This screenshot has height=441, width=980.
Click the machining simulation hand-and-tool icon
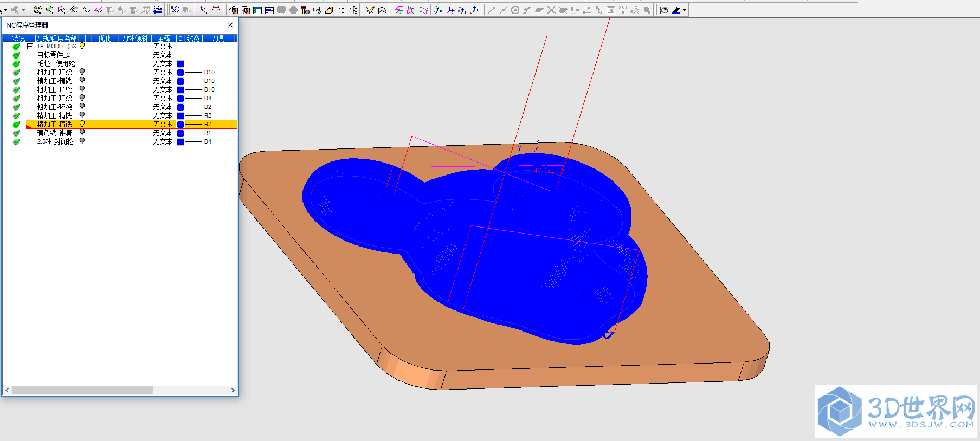pyautogui.click(x=234, y=10)
